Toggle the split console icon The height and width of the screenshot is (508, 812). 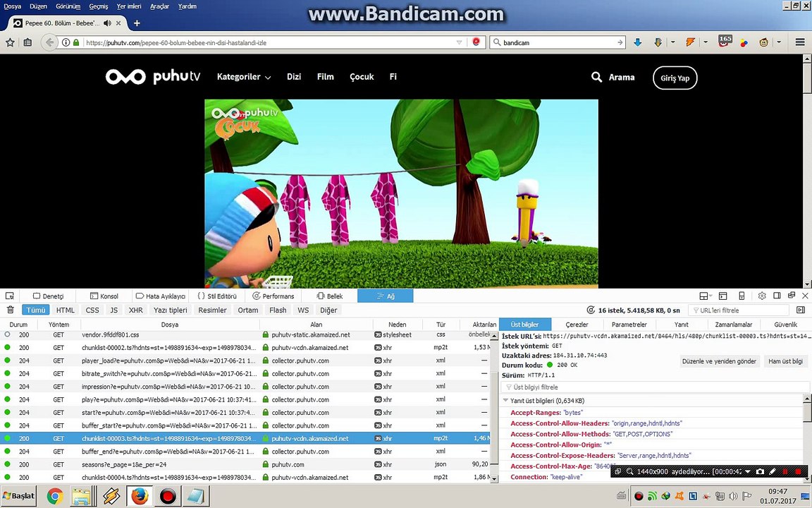pos(723,296)
